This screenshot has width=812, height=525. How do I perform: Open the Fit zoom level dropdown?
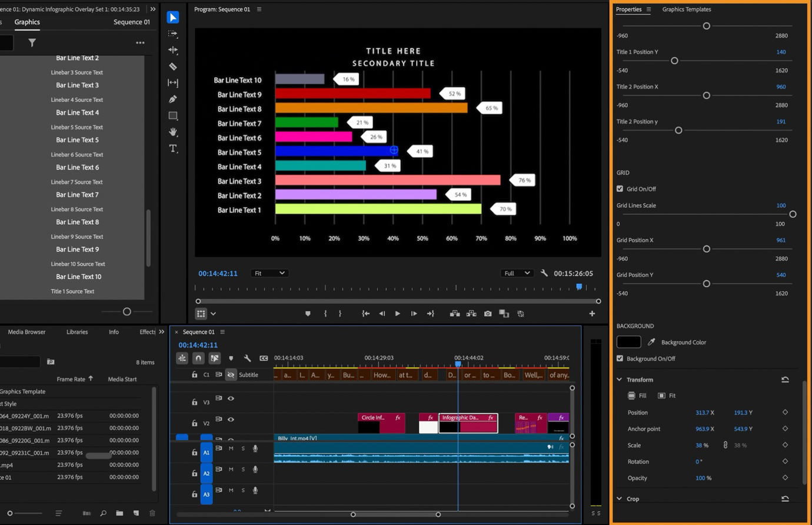[x=269, y=273]
